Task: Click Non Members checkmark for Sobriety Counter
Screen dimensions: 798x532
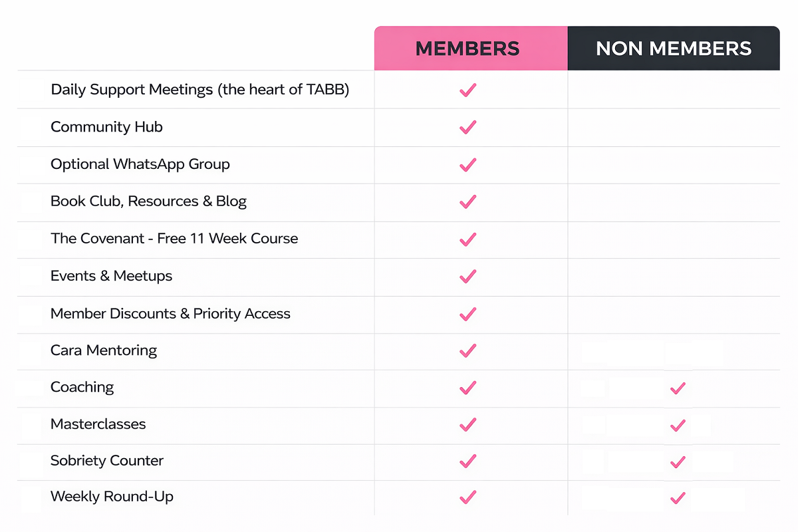Action: [678, 461]
